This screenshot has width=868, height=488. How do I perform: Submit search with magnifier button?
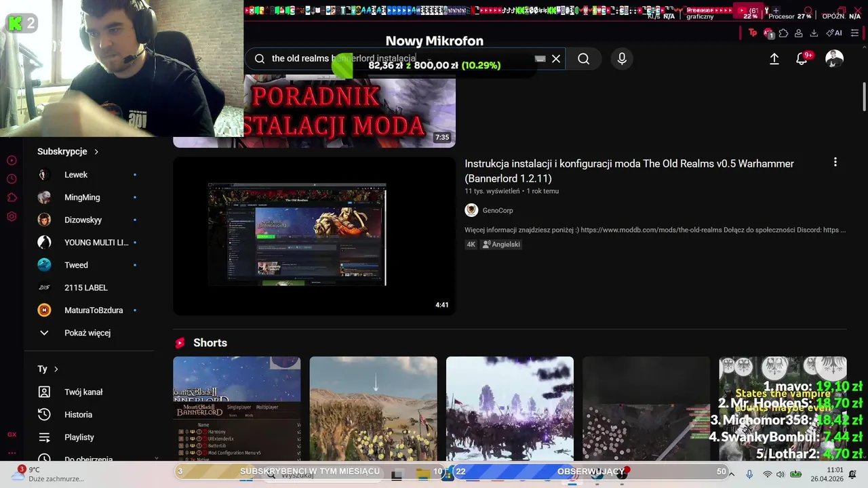point(583,59)
